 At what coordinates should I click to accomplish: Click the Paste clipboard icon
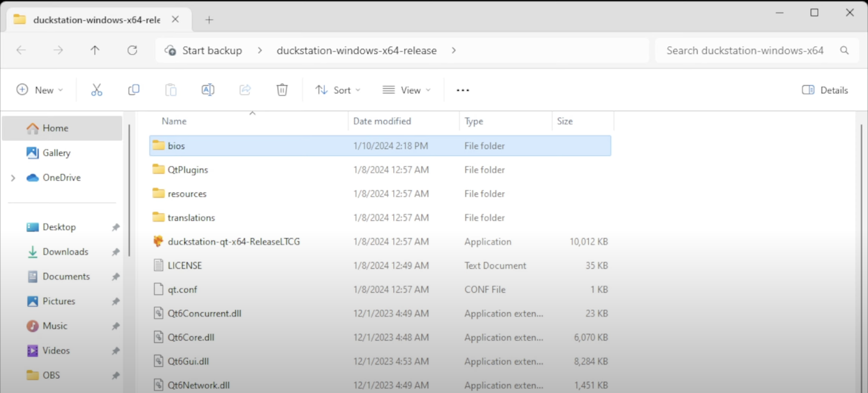tap(171, 90)
